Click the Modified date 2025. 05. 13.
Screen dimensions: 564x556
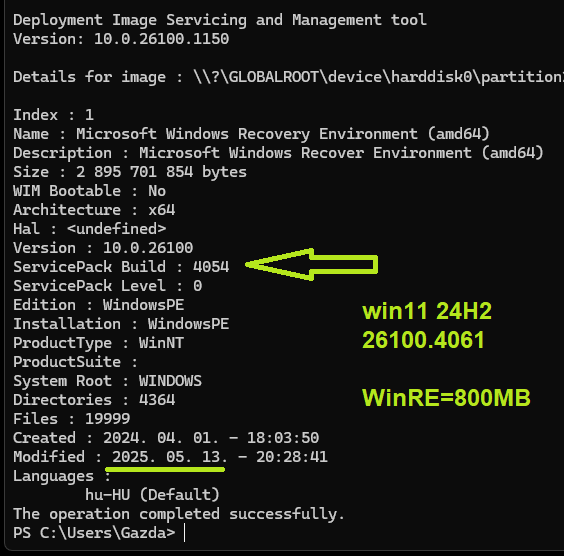tap(170, 457)
